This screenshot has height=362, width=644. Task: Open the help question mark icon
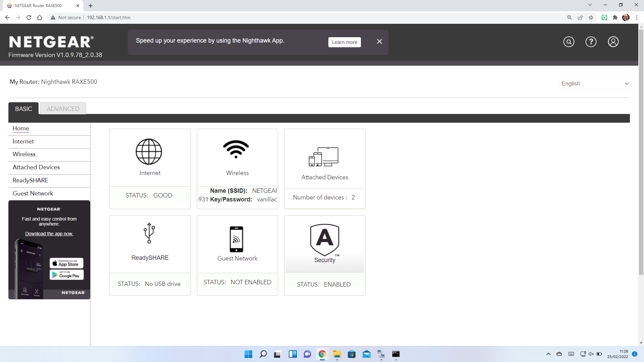pyautogui.click(x=591, y=42)
